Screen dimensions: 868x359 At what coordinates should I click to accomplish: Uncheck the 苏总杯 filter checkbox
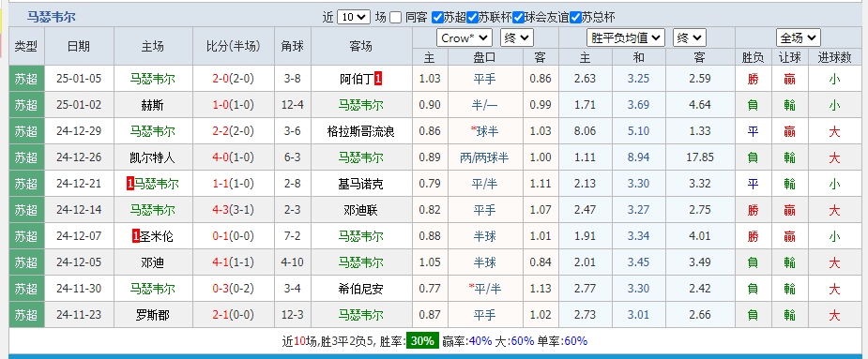(x=576, y=18)
